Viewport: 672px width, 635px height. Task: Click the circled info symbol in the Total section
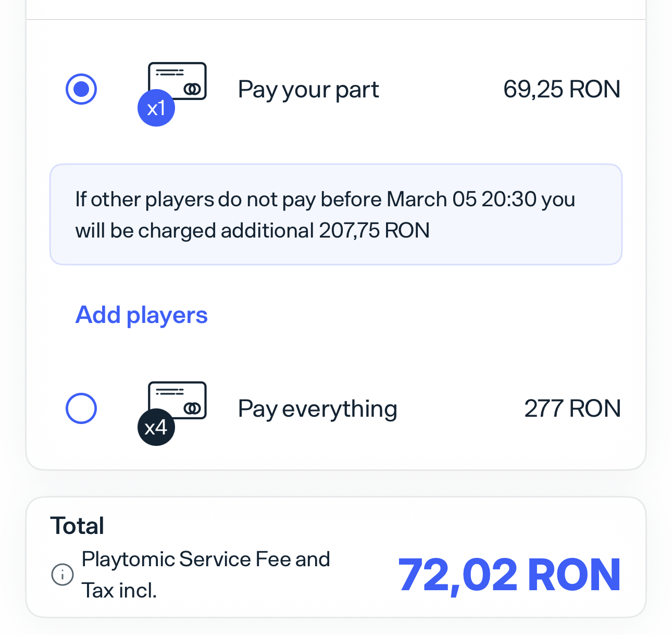click(62, 575)
